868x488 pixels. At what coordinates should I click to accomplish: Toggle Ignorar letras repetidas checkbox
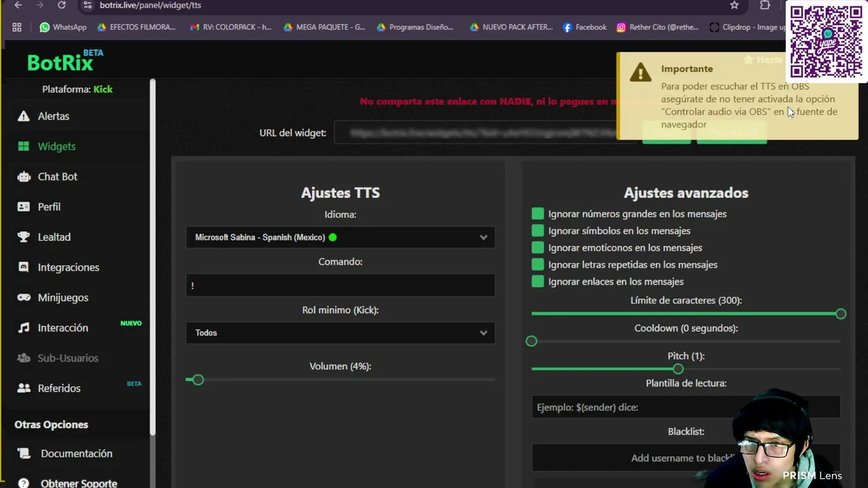tap(538, 264)
